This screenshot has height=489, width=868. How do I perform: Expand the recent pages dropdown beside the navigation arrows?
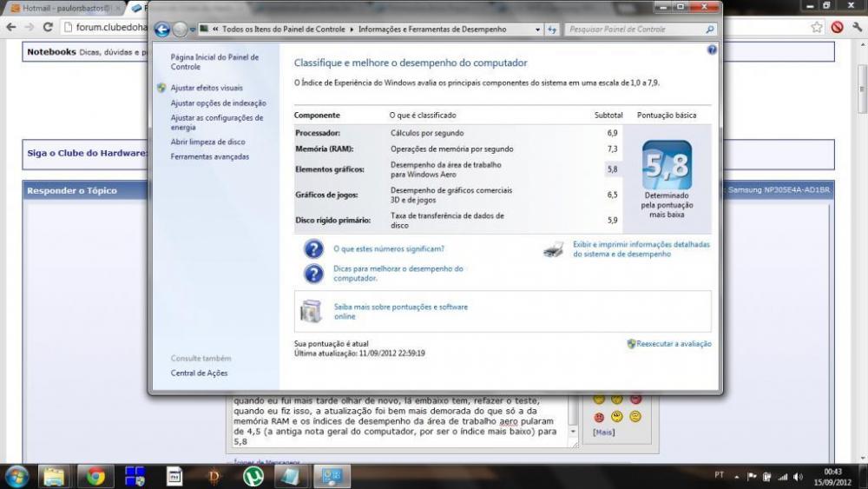(x=193, y=30)
